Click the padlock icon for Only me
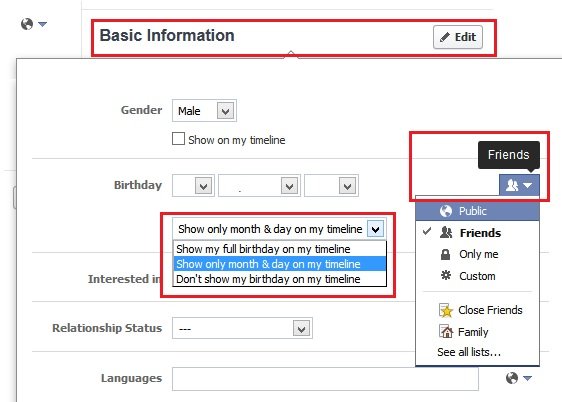 tap(445, 254)
